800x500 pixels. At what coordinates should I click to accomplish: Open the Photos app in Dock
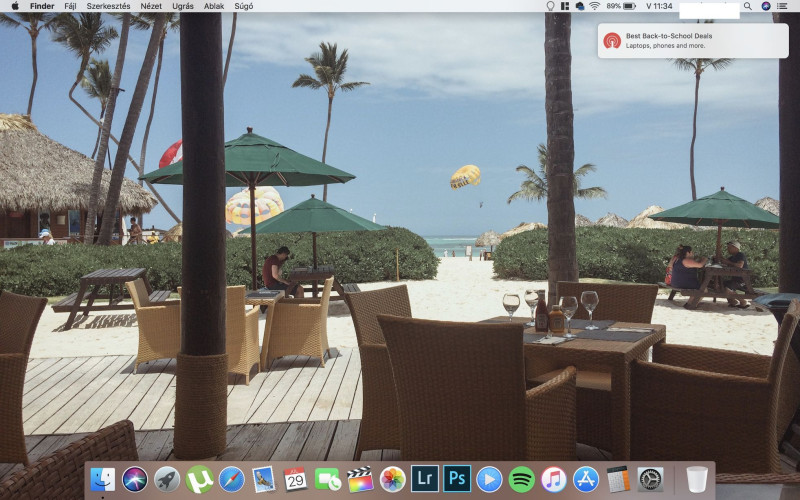(x=392, y=480)
